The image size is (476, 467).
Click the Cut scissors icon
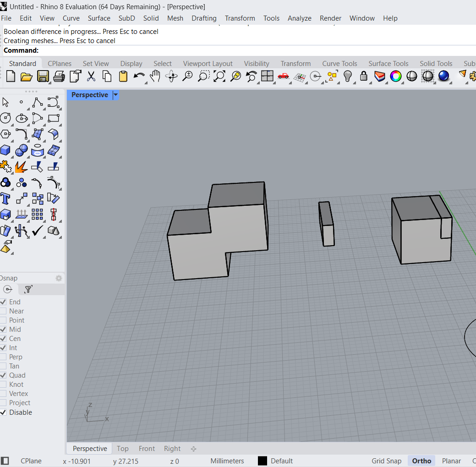click(91, 76)
